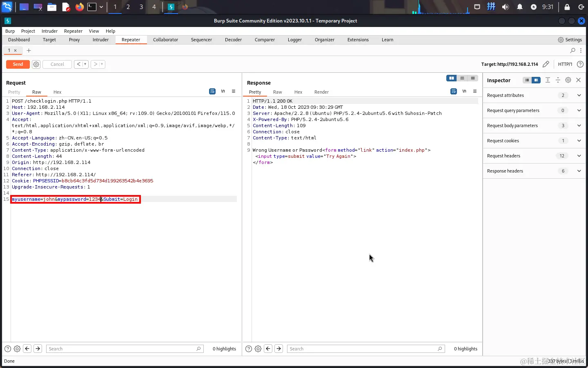The height and width of the screenshot is (368, 588).
Task: Switch to the Proxy tab
Action: pos(74,40)
